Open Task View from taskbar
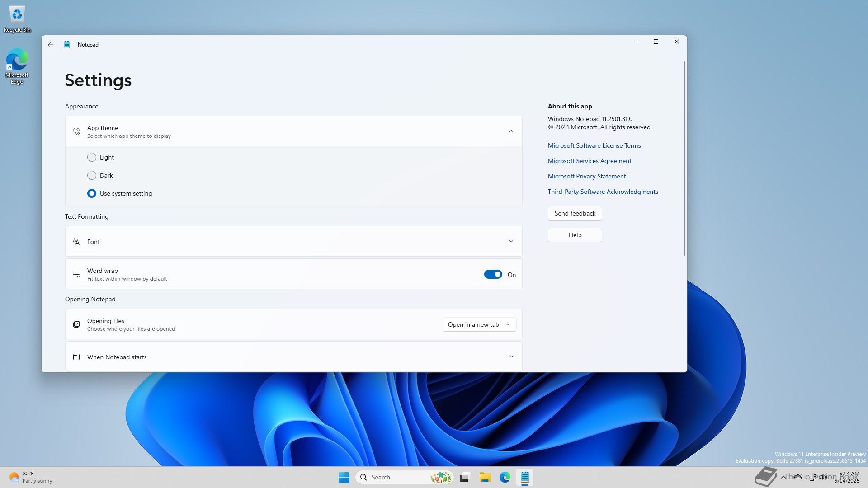Image resolution: width=868 pixels, height=488 pixels. click(x=465, y=477)
